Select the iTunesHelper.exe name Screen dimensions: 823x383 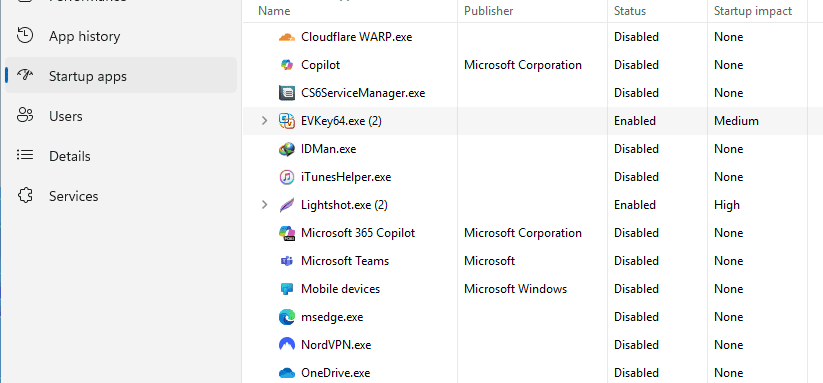point(346,177)
